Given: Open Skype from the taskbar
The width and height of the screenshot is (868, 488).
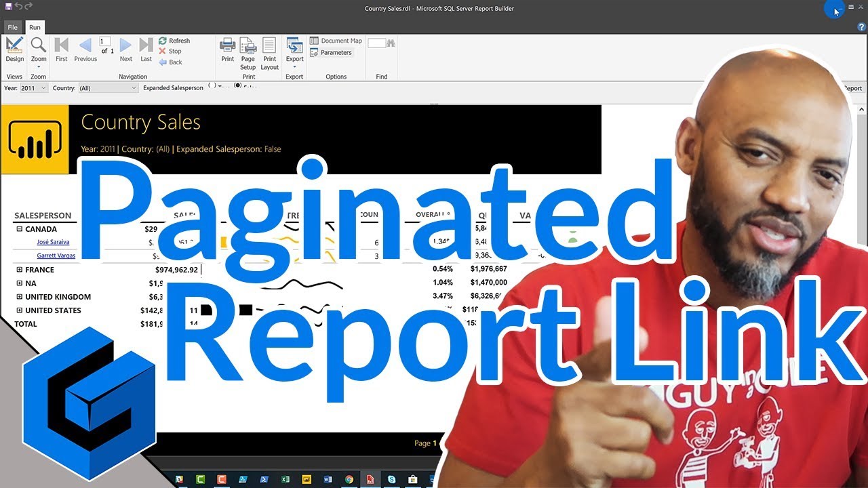Looking at the screenshot, I should [x=391, y=480].
